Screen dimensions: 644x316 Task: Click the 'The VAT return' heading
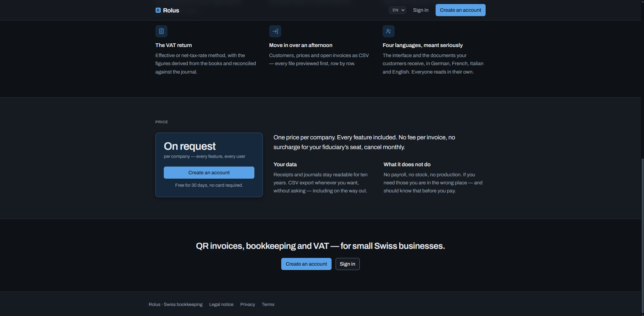tap(174, 45)
